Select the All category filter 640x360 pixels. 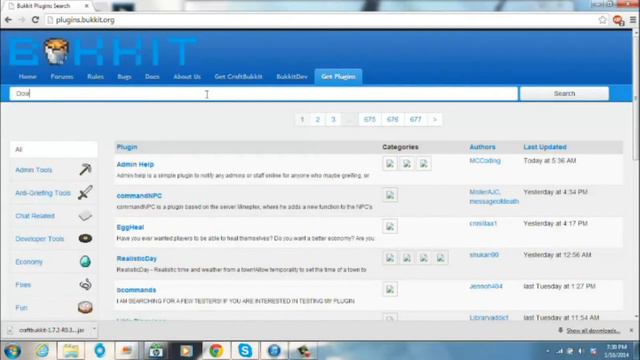click(x=53, y=149)
